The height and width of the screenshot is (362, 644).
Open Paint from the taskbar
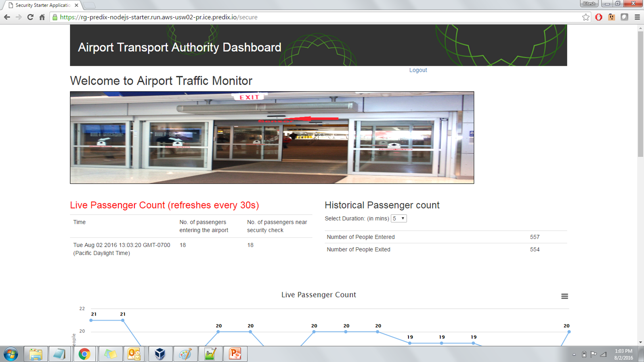[185, 354]
